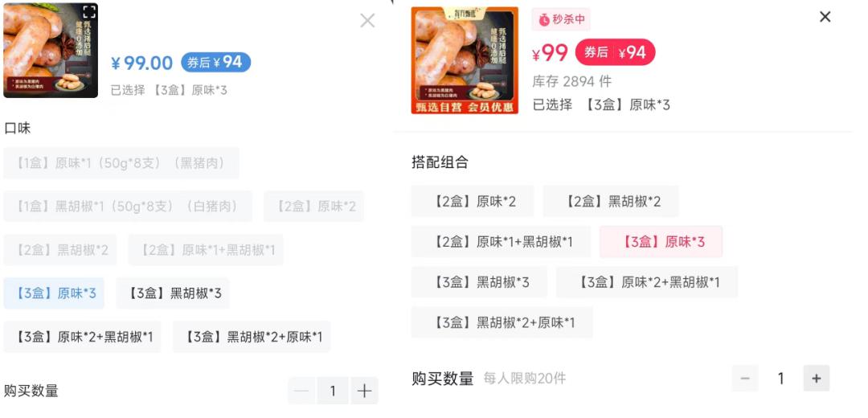
Task: Tap blue highlighted 【3盒】原味*3 option
Action: (54, 293)
